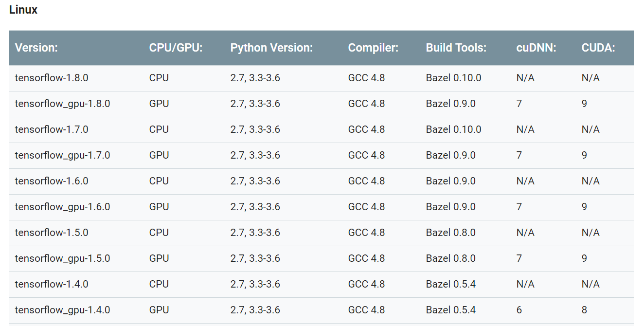
Task: Click Bazel 0.8.0 in the tensorflow_gpu-1.5.0 row
Action: tap(451, 258)
